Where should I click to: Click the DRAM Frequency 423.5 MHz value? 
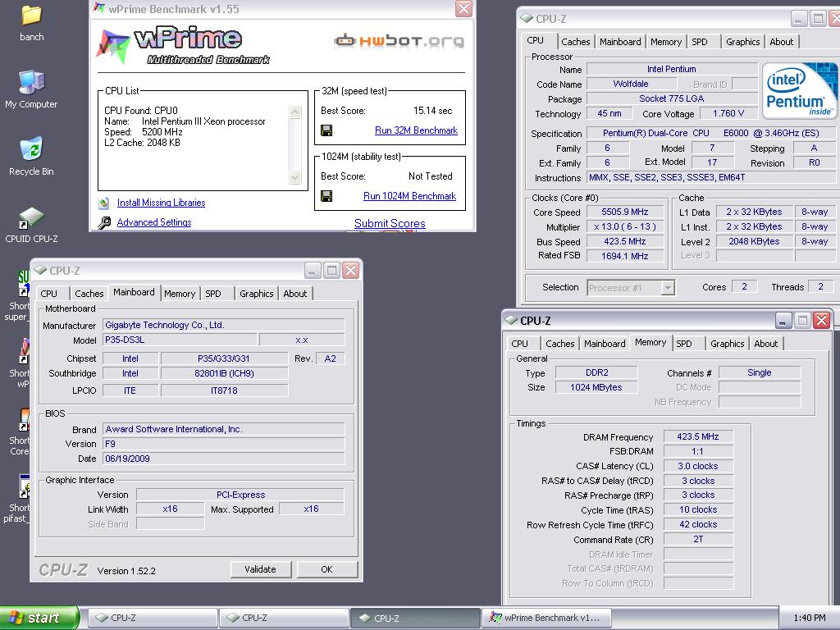698,436
